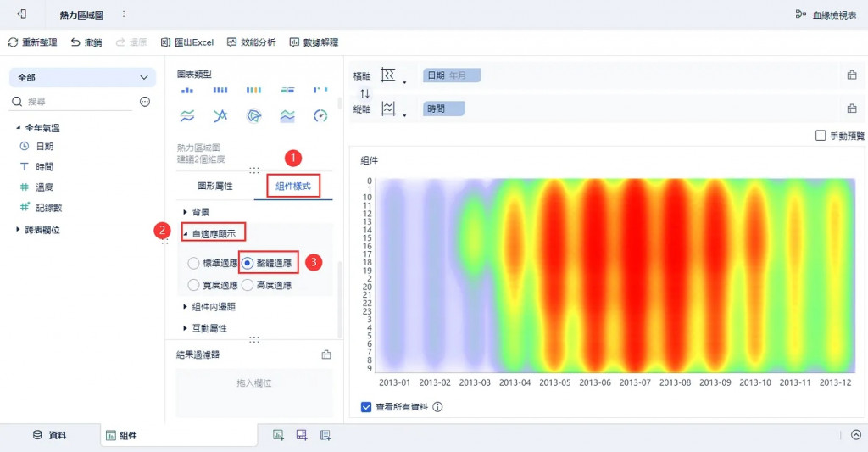Choose the radar chart icon
The width and height of the screenshot is (868, 452).
[254, 116]
